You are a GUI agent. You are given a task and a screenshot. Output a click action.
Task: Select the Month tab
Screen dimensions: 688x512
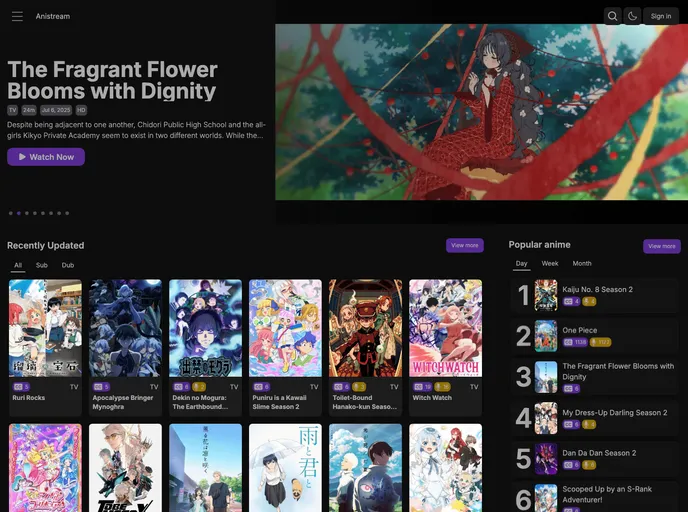pyautogui.click(x=582, y=264)
